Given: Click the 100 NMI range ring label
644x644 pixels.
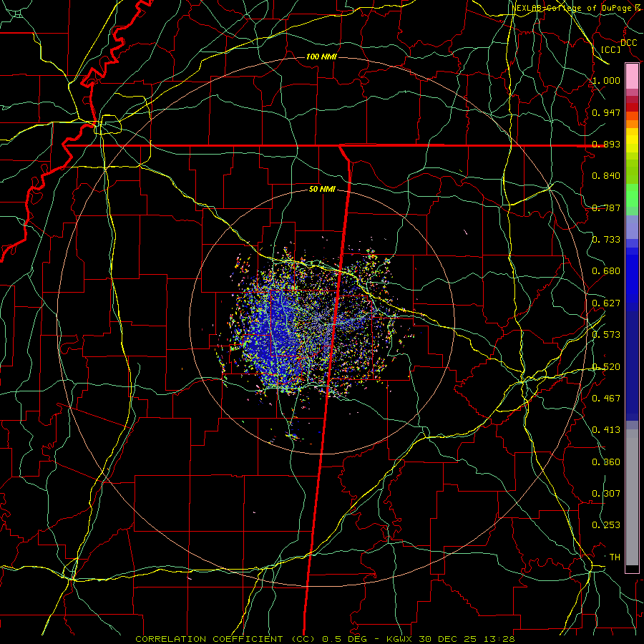Looking at the screenshot, I should [x=321, y=57].
